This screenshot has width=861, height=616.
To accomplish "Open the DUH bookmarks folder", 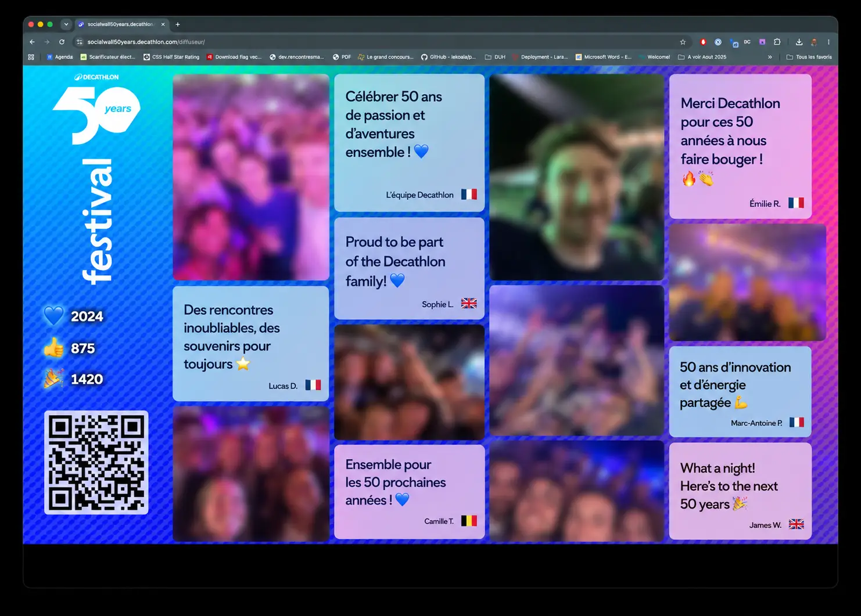I will tap(496, 57).
